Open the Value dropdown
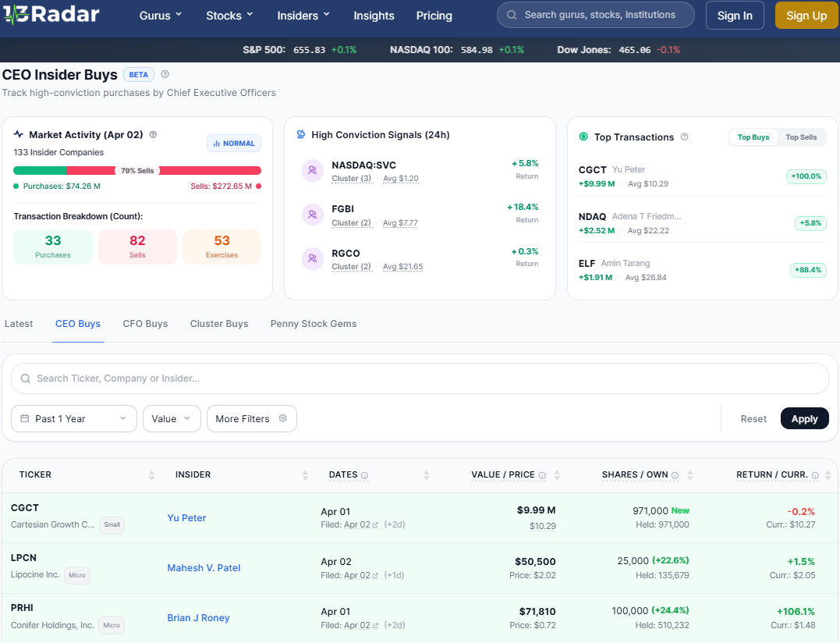840x643 pixels. [x=172, y=418]
